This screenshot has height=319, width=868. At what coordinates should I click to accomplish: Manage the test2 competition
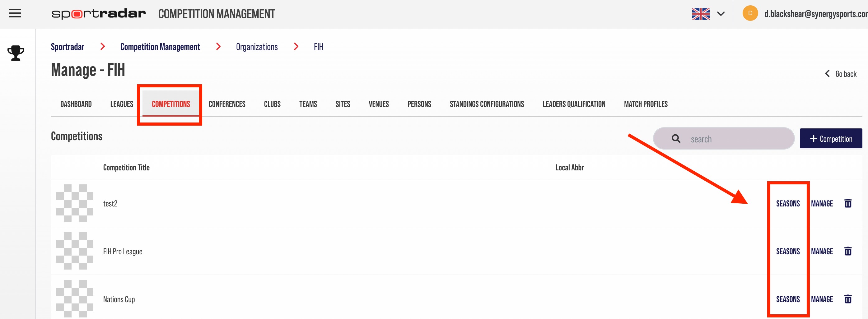[822, 203]
